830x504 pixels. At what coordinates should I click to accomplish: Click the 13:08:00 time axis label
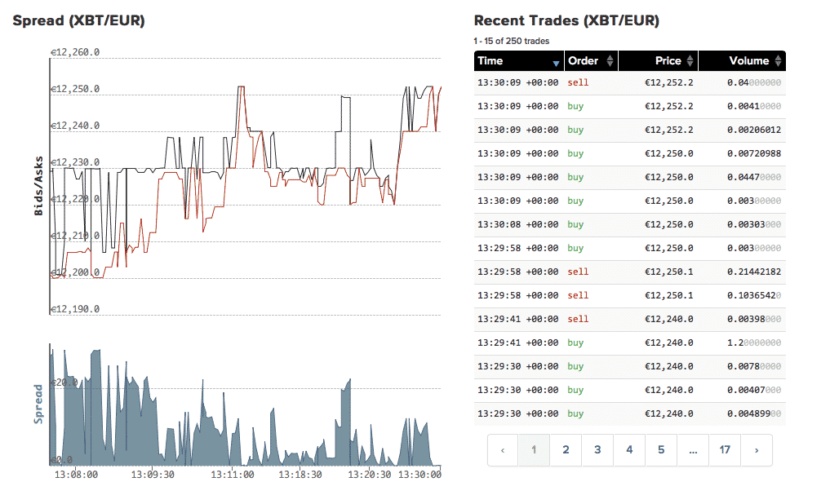tap(76, 475)
